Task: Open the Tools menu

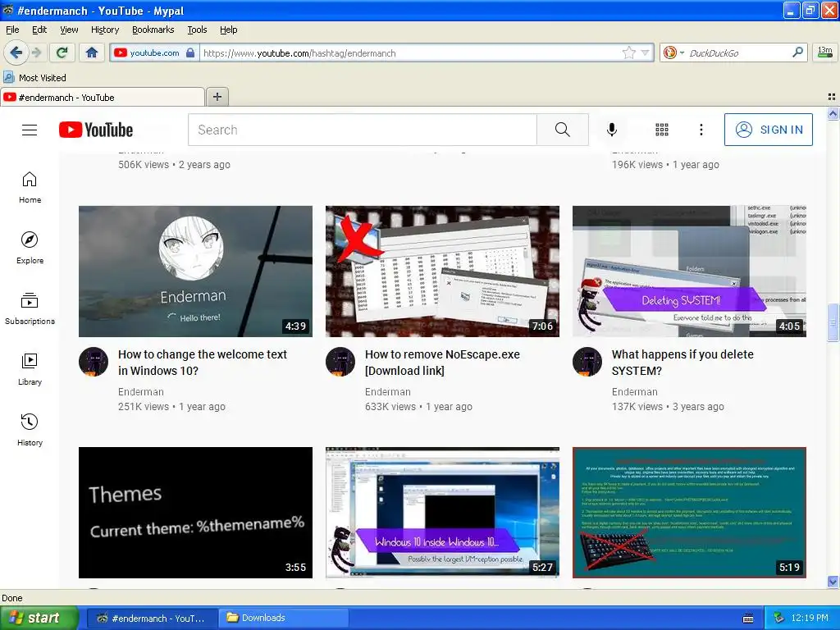Action: click(197, 30)
